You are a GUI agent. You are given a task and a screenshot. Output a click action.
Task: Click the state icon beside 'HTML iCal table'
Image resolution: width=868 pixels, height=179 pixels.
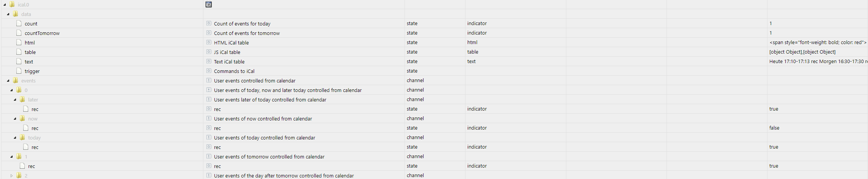click(x=209, y=42)
